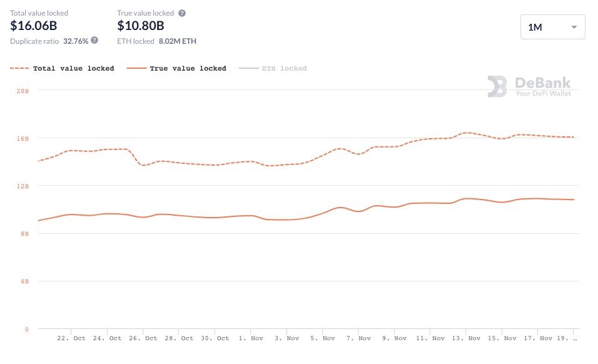Enable the ETH locked legend series
The width and height of the screenshot is (598, 364).
[x=284, y=69]
